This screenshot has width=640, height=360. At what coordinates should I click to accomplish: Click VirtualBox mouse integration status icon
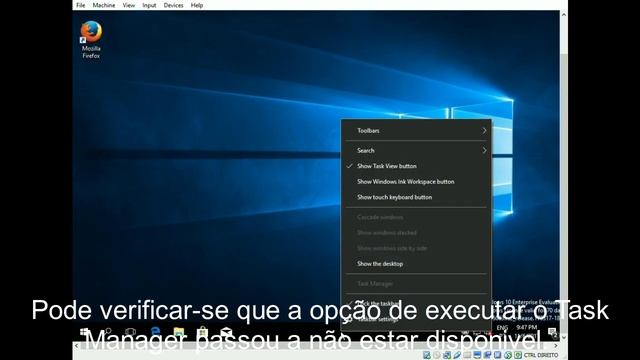pyautogui.click(x=507, y=355)
